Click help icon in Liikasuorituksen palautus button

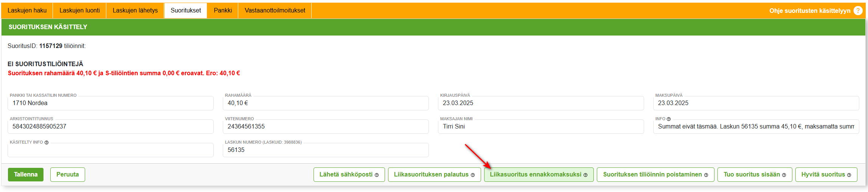473,175
